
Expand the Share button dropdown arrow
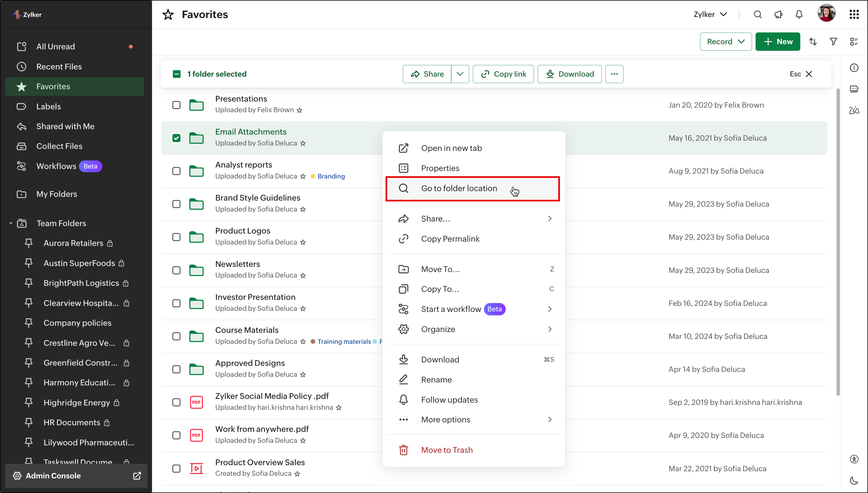coord(460,74)
